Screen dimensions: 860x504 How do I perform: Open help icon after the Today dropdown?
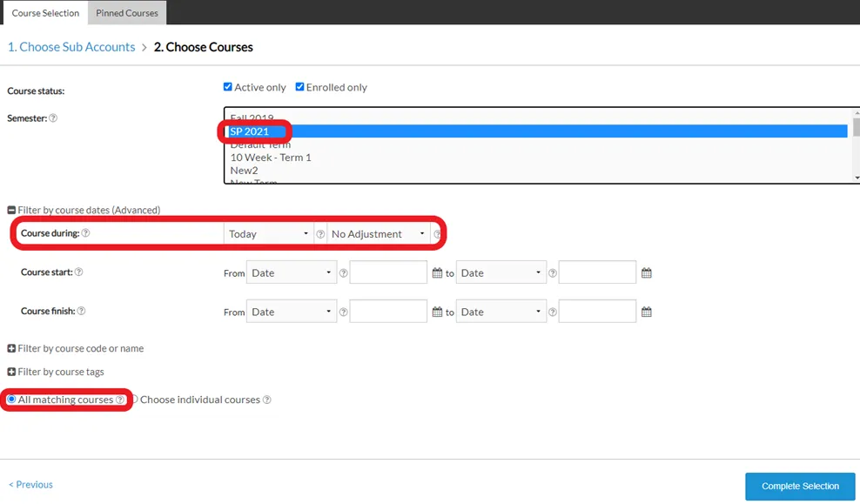[x=320, y=234]
